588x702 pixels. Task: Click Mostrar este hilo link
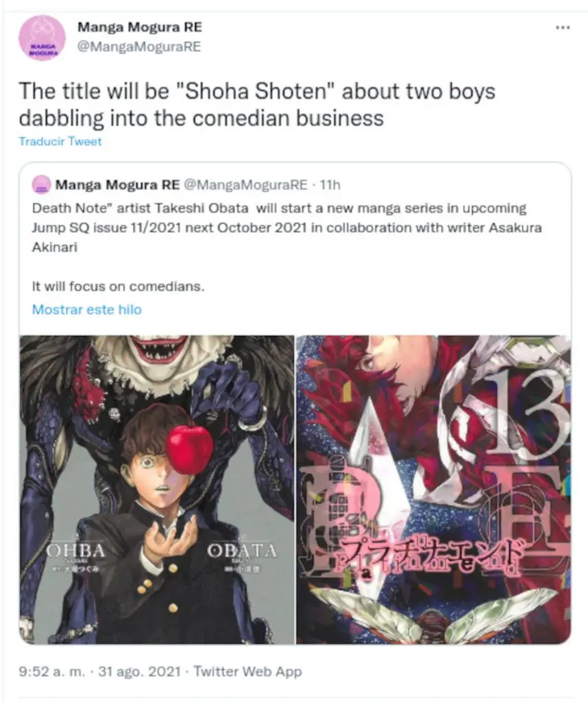(87, 309)
